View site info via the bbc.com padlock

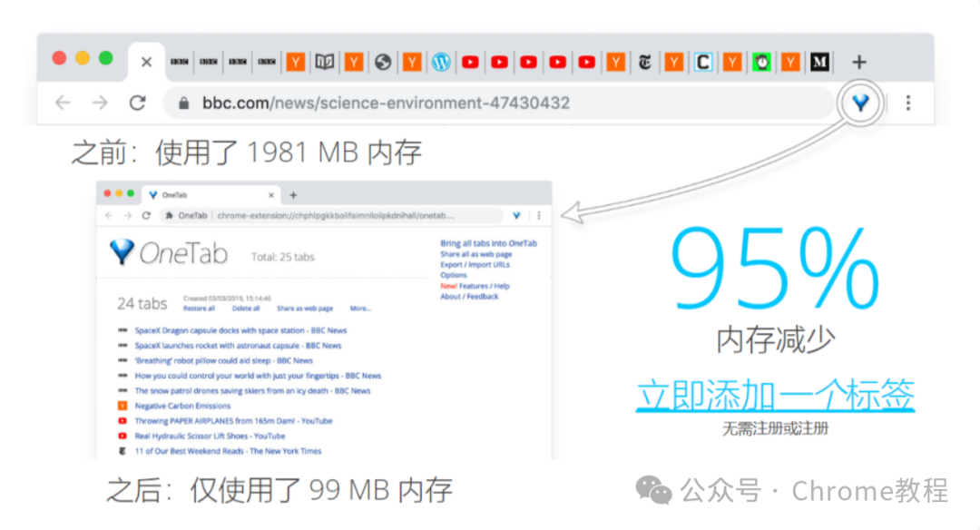click(183, 103)
